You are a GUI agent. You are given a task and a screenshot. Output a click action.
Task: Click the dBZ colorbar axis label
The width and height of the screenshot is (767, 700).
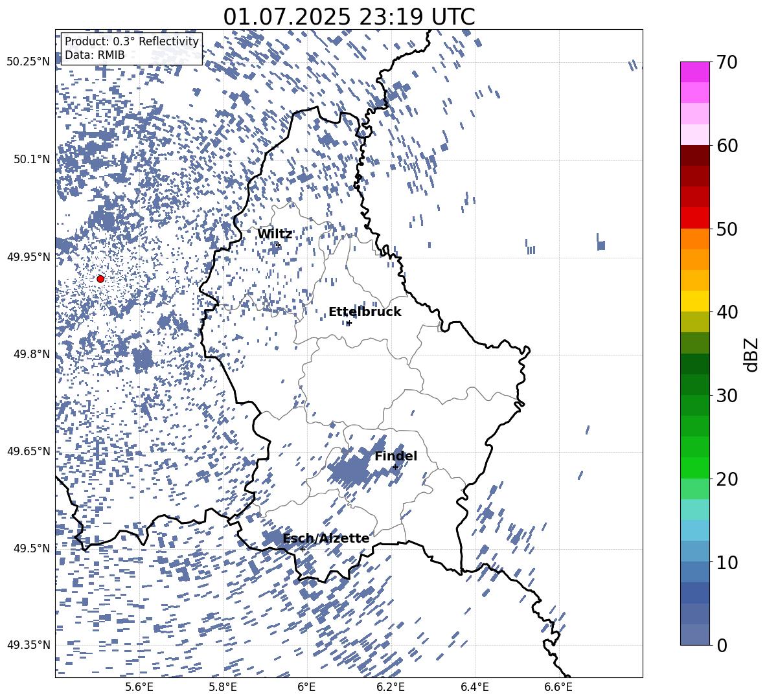(752, 354)
